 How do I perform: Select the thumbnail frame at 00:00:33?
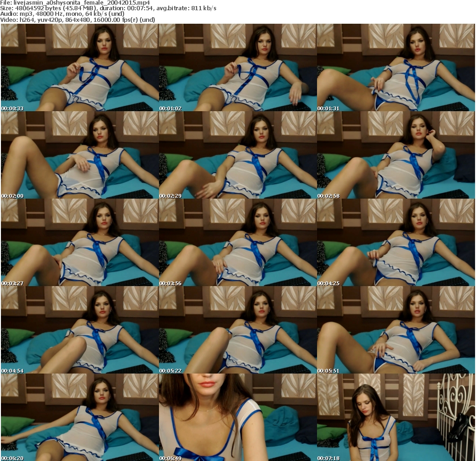pos(80,67)
